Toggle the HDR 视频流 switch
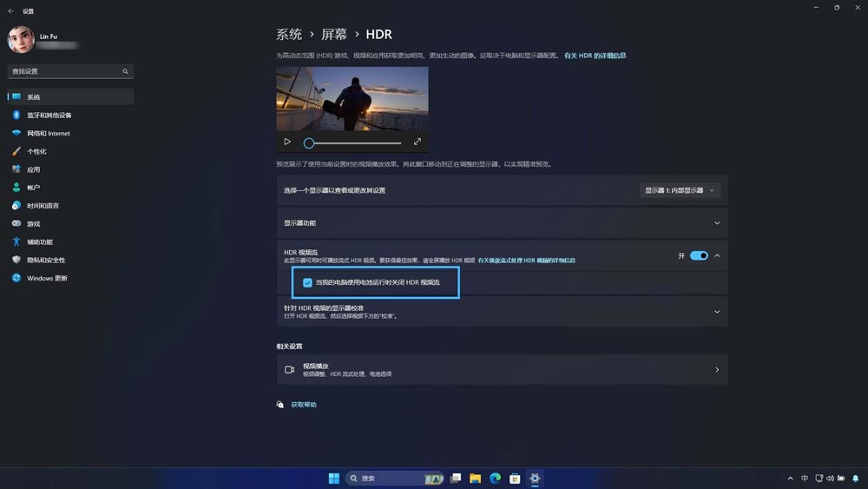The width and height of the screenshot is (868, 489). (699, 256)
